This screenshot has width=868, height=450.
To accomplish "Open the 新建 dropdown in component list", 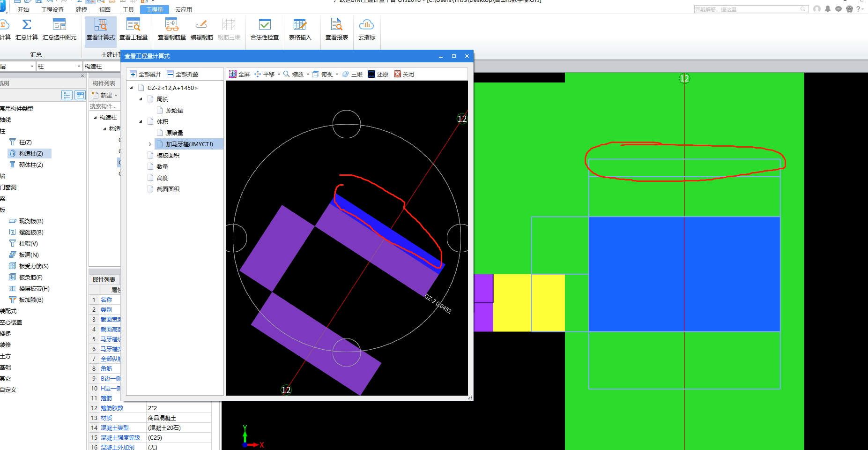I will 116,95.
